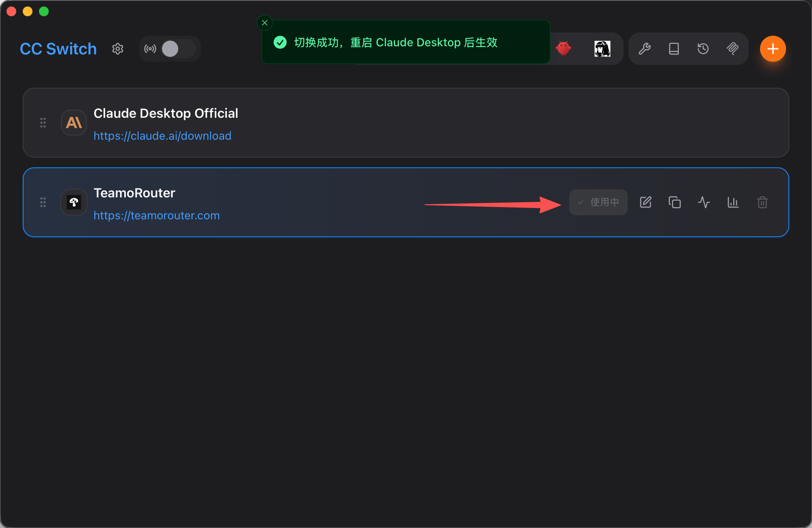This screenshot has width=812, height=528.
Task: Click the paperclip icon in toolbar
Action: (x=732, y=49)
